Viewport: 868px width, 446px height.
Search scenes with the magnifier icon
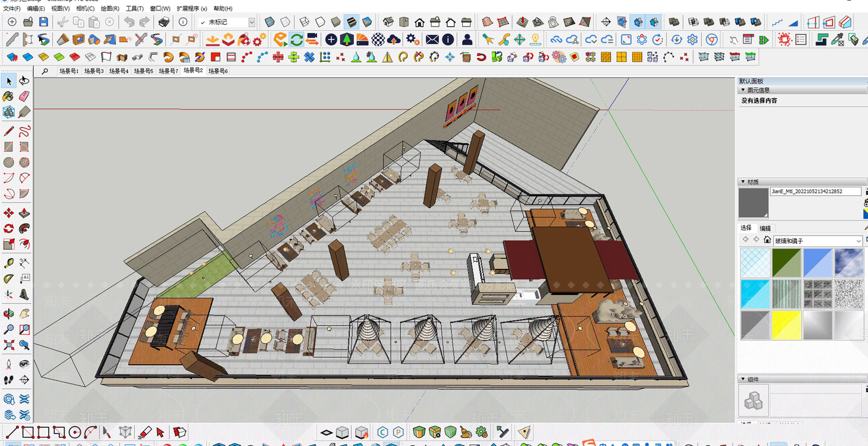coord(45,71)
